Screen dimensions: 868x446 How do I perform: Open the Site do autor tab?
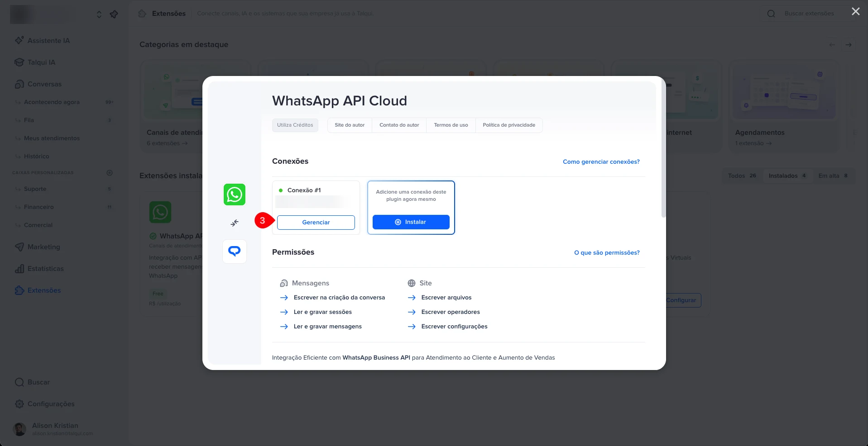350,125
